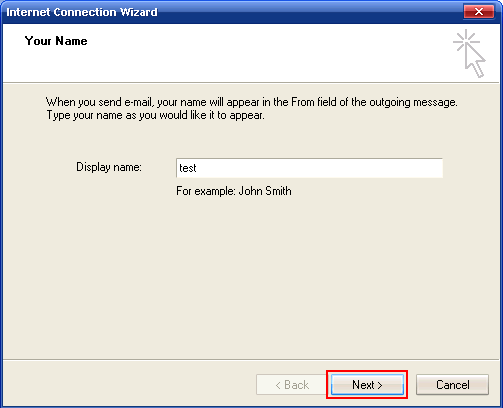Click the wizard cursor icon in header
The width and height of the screenshot is (503, 408).
[x=470, y=53]
